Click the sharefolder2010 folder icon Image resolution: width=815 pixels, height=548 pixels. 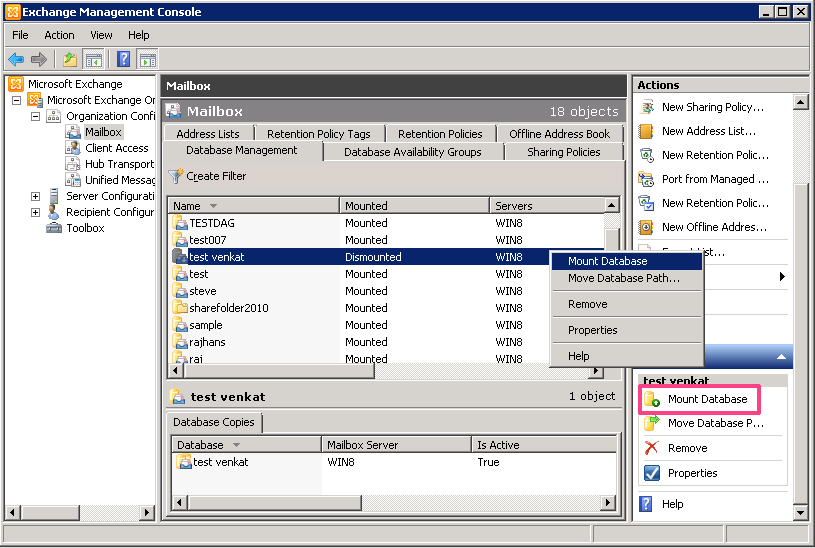point(180,308)
